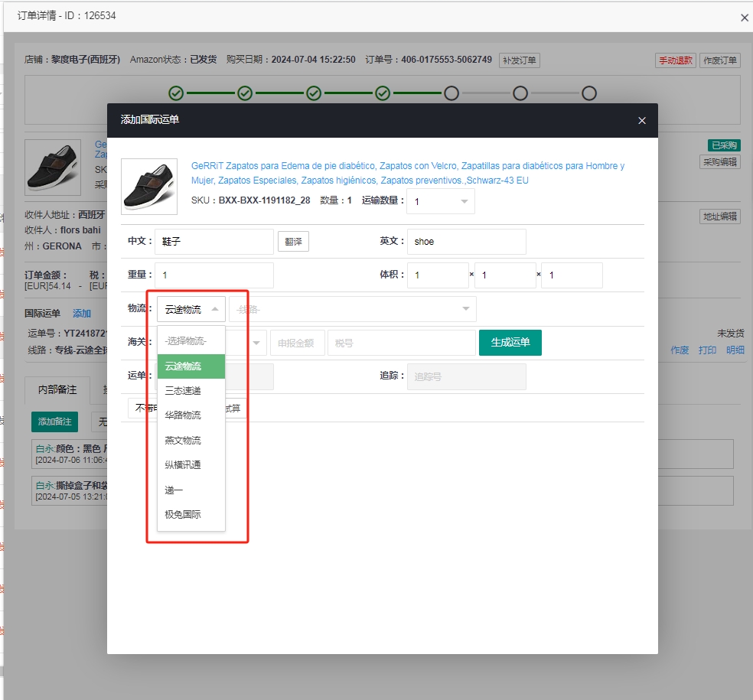Focus the 重量 weight input field

pyautogui.click(x=214, y=275)
